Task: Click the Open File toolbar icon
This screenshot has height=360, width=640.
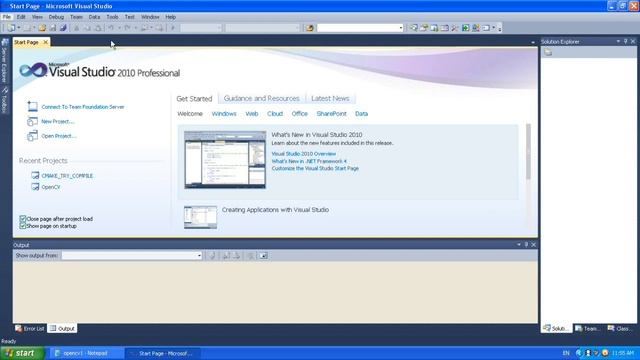Action: [42, 28]
